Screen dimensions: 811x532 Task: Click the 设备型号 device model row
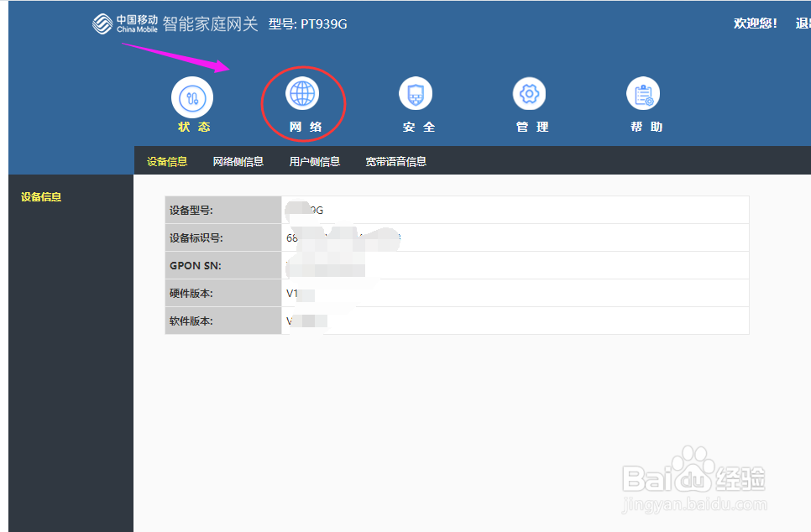(x=222, y=210)
